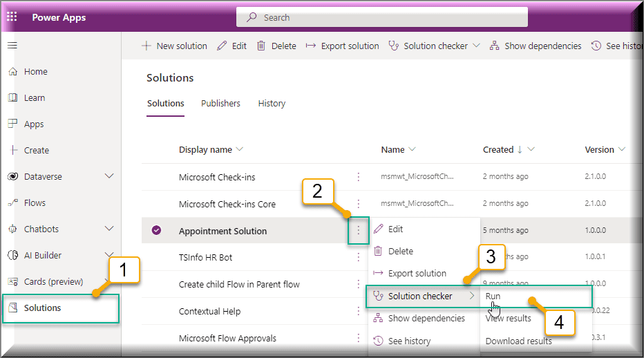The width and height of the screenshot is (644, 358).
Task: Sort by the Created column header
Action: pyautogui.click(x=498, y=149)
